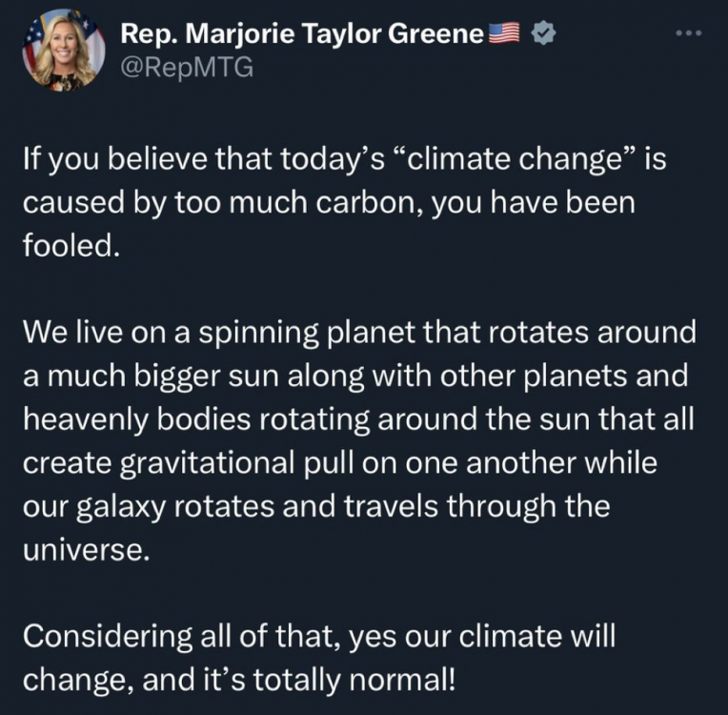Click the words "gravitational pull"
728x715 pixels.
tap(234, 463)
